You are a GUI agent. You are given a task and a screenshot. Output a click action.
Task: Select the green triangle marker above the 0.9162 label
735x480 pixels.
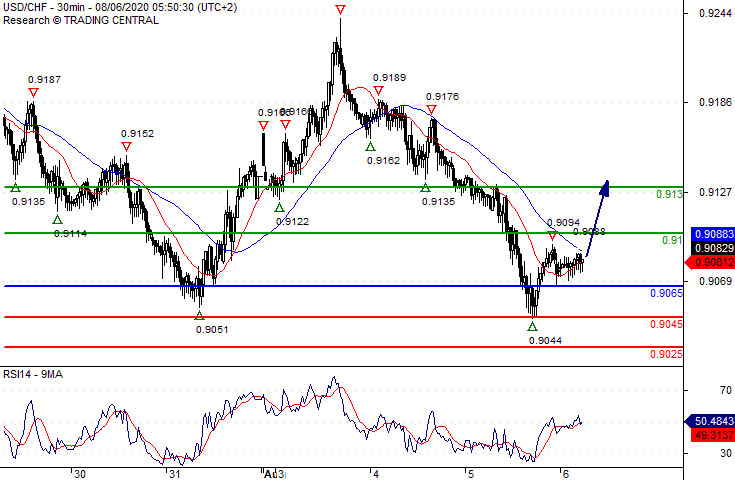click(370, 147)
